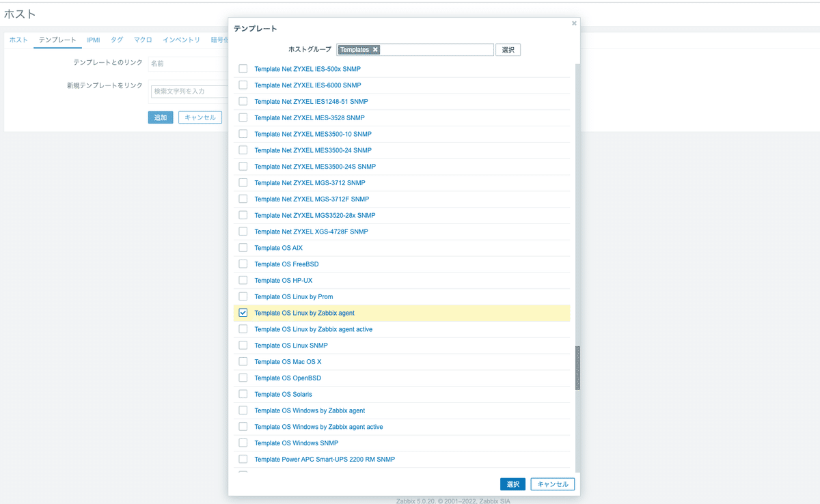Switch to the インベントリ tab

(x=181, y=40)
